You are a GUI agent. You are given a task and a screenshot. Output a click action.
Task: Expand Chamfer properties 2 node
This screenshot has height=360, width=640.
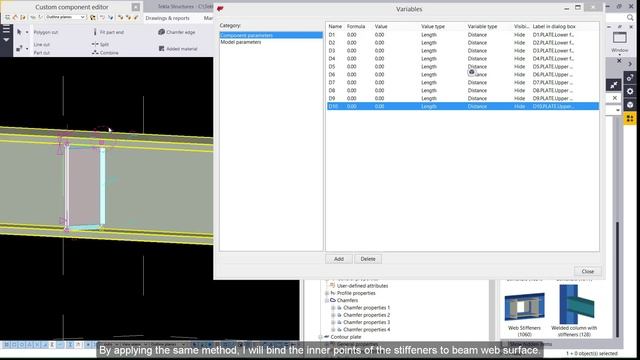click(x=333, y=315)
